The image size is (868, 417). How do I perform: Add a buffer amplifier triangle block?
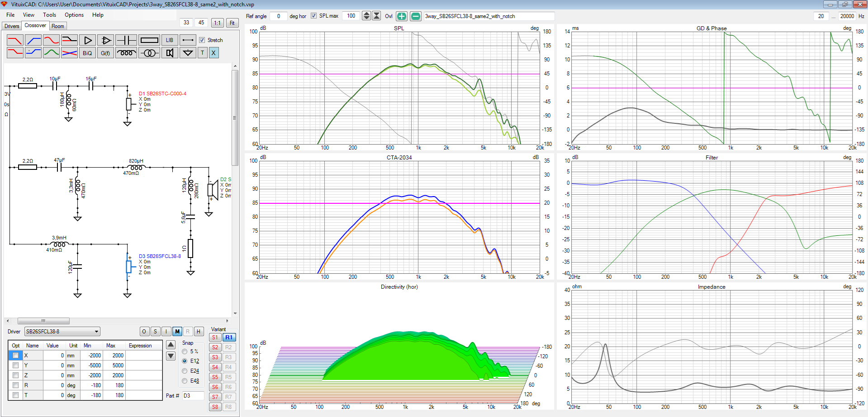point(87,40)
